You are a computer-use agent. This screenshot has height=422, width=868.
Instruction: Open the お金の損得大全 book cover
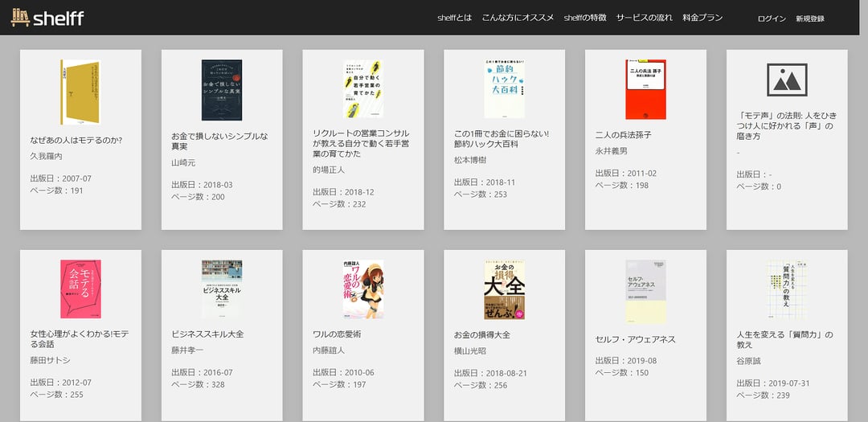[x=504, y=289]
